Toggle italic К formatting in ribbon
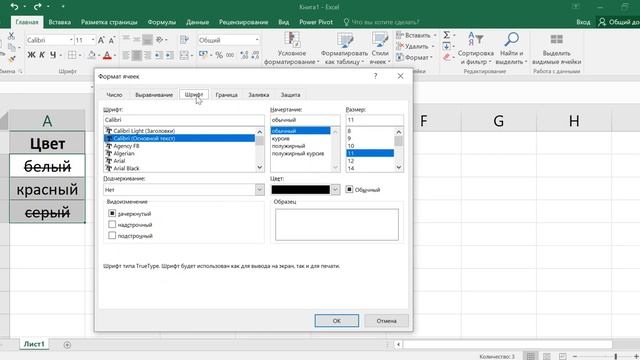The image size is (640, 360). [x=42, y=55]
